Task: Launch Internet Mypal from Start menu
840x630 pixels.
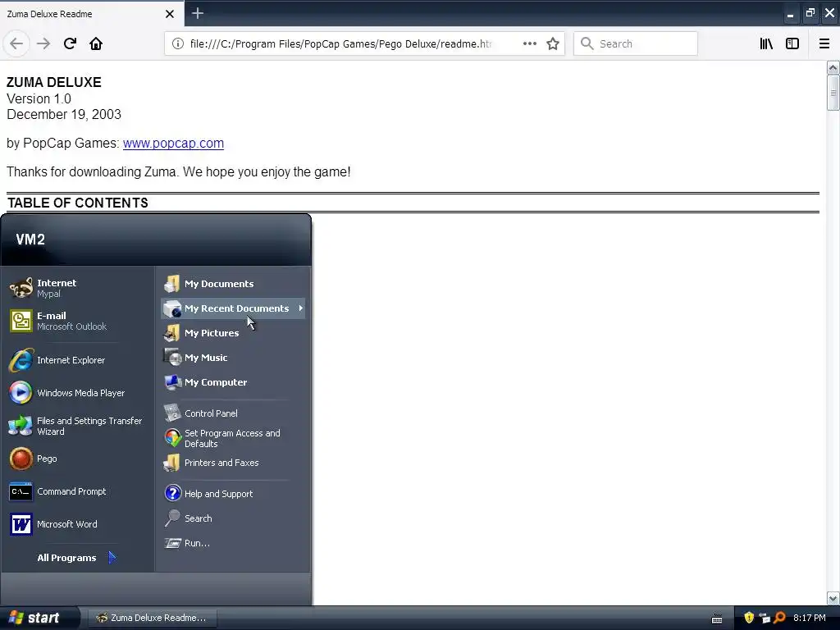Action: [x=78, y=288]
